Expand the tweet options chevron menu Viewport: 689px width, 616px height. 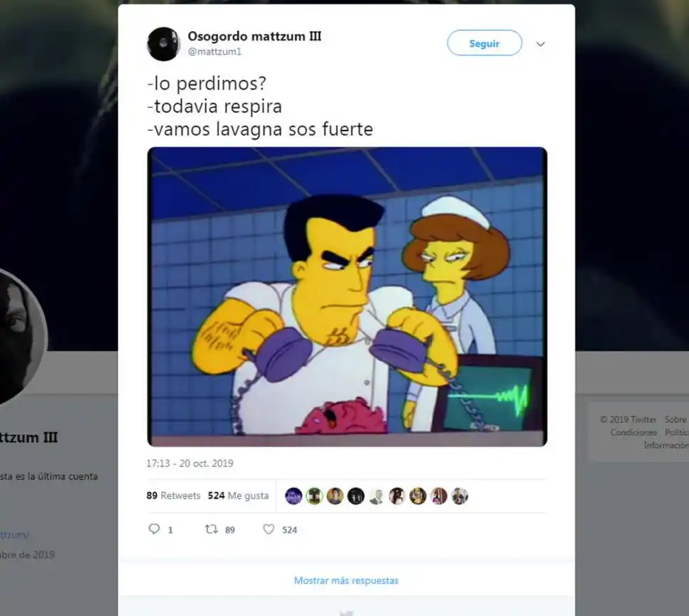tap(541, 44)
